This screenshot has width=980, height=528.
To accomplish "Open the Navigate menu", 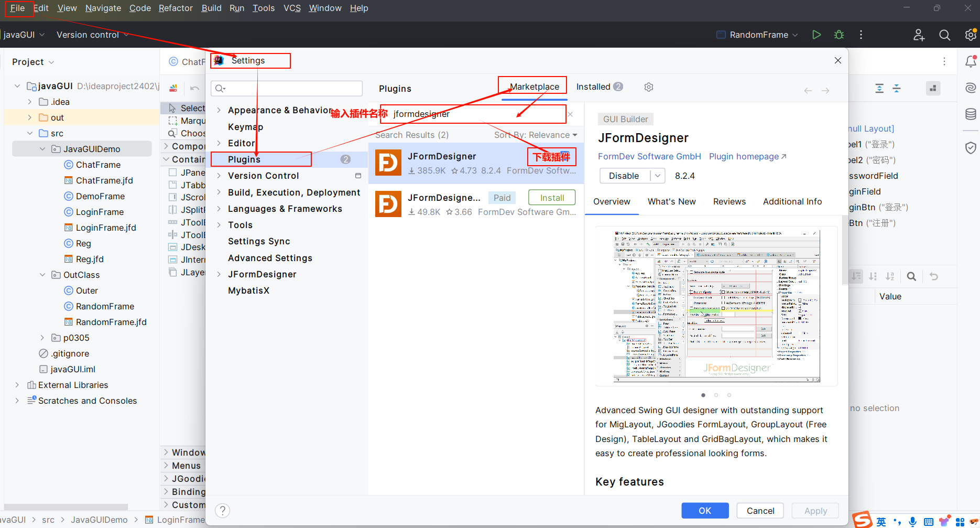I will pyautogui.click(x=103, y=8).
